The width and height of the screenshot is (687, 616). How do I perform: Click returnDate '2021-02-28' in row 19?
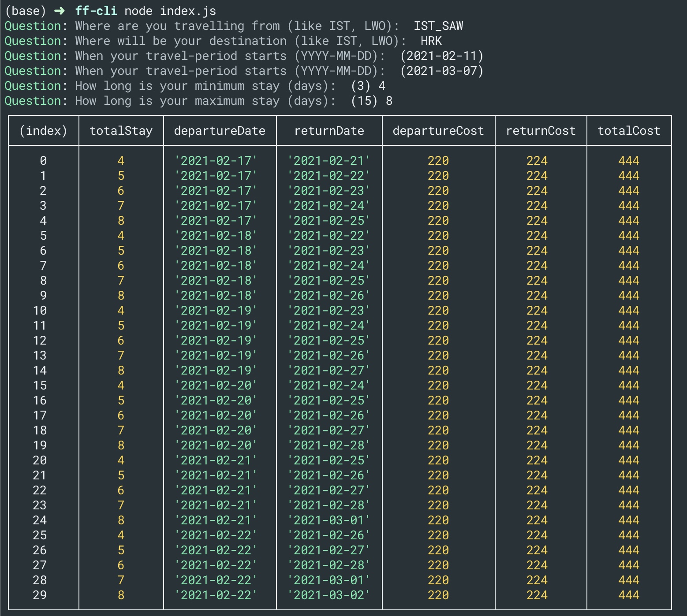click(x=329, y=445)
